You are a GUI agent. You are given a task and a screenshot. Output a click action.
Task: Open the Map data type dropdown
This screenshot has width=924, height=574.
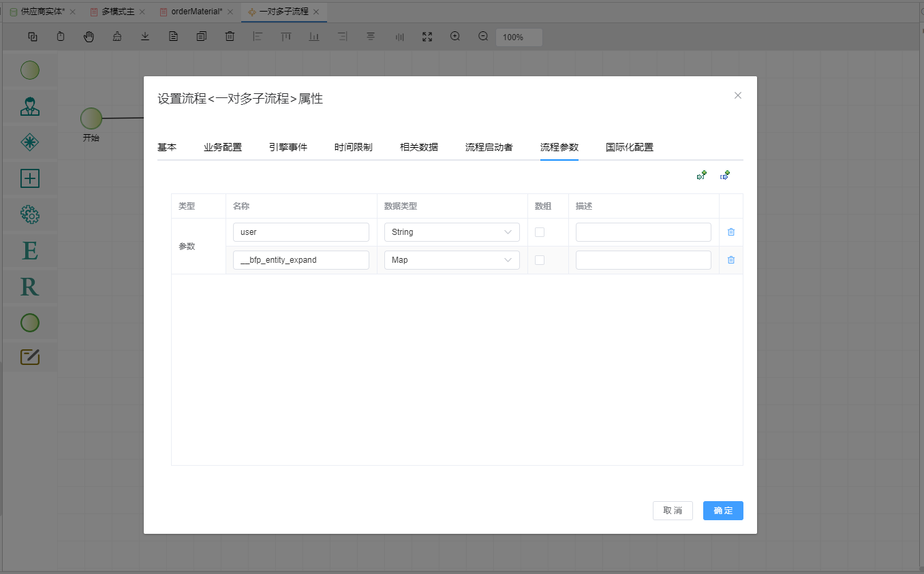[452, 260]
